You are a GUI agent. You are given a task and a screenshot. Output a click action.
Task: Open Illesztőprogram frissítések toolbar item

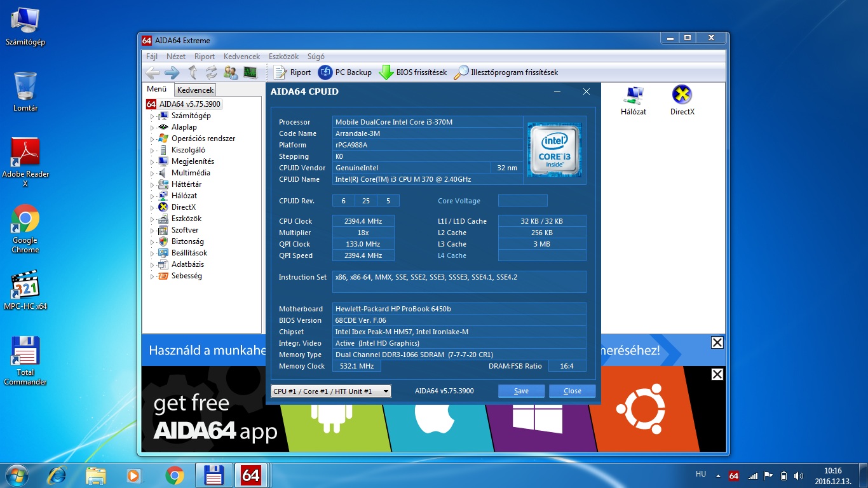(x=506, y=72)
